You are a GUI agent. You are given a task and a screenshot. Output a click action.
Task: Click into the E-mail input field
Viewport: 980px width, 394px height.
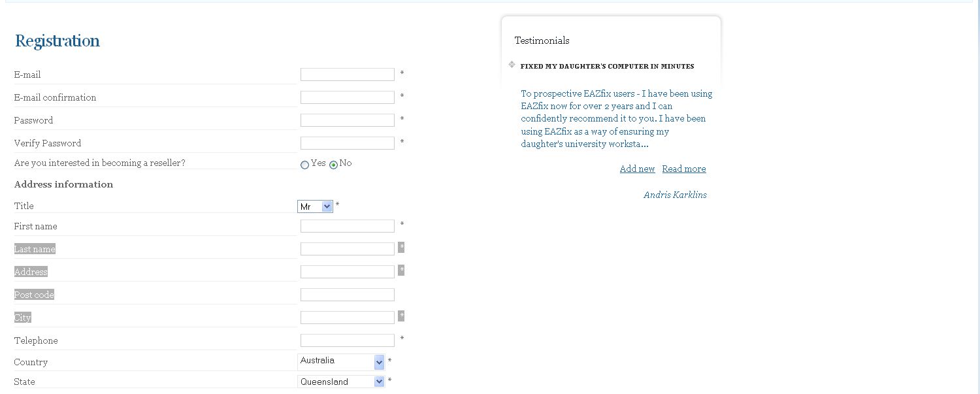pos(347,74)
